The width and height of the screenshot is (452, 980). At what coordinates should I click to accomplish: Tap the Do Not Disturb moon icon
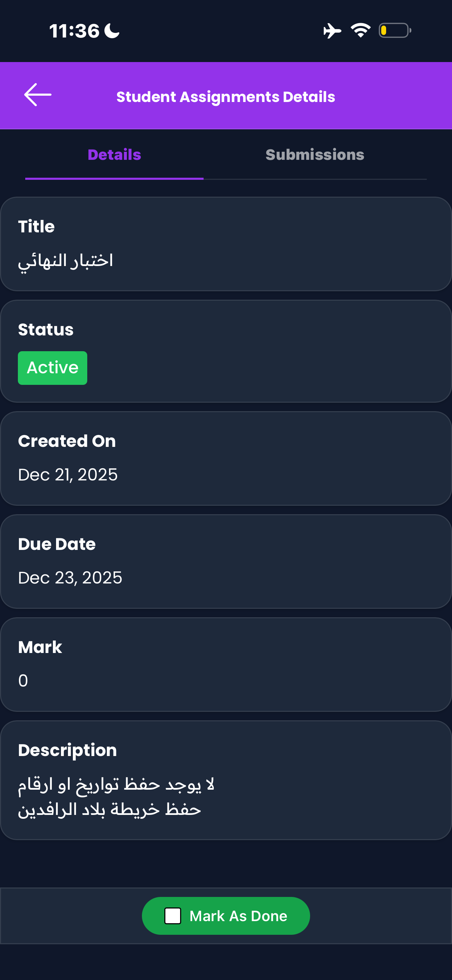[112, 31]
